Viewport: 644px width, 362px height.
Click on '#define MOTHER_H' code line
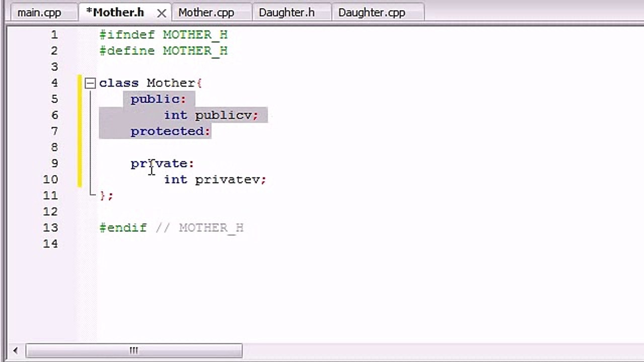pos(164,51)
